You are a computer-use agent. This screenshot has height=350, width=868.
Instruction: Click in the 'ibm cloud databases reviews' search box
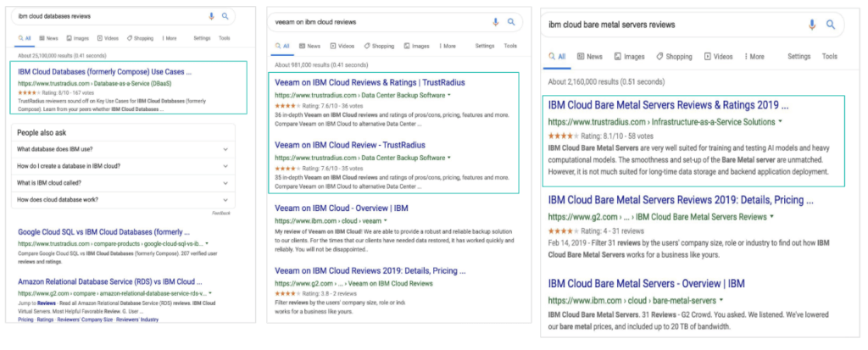[123, 16]
